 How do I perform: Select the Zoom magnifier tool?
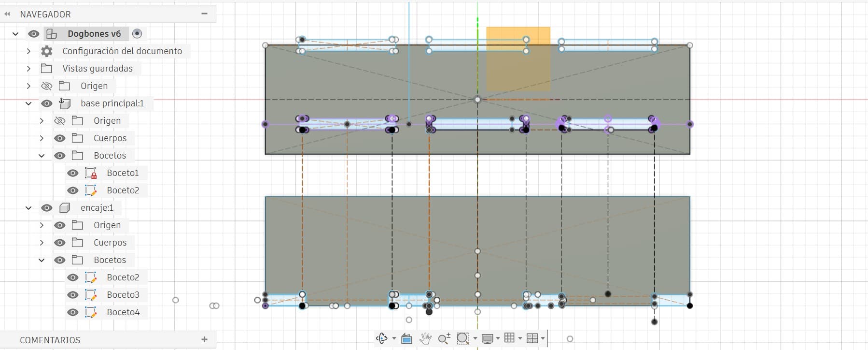pyautogui.click(x=444, y=338)
